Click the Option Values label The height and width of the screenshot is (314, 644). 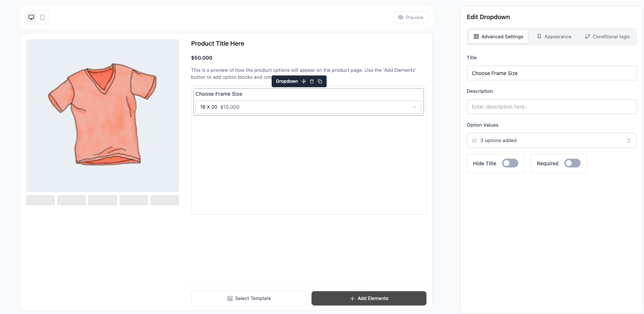click(483, 125)
